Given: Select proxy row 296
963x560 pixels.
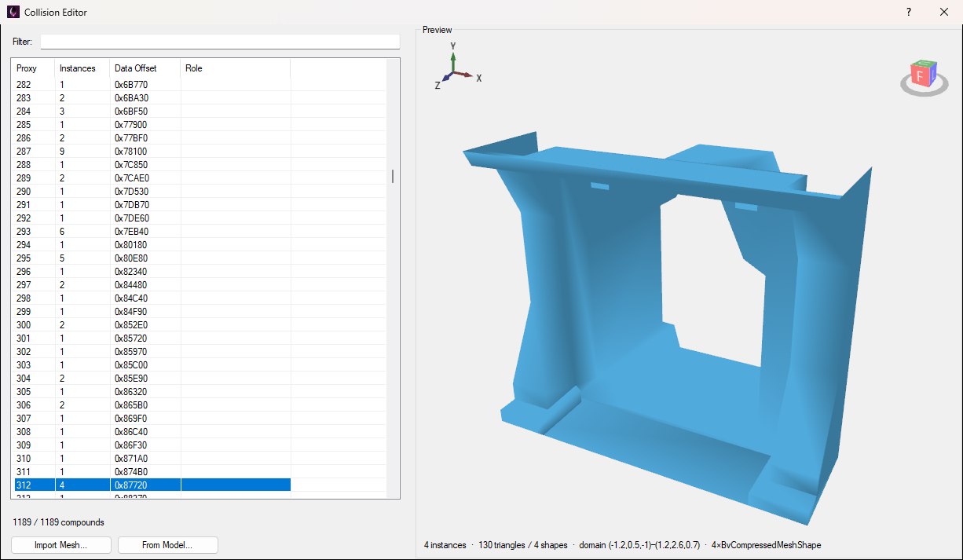Looking at the screenshot, I should (152, 271).
